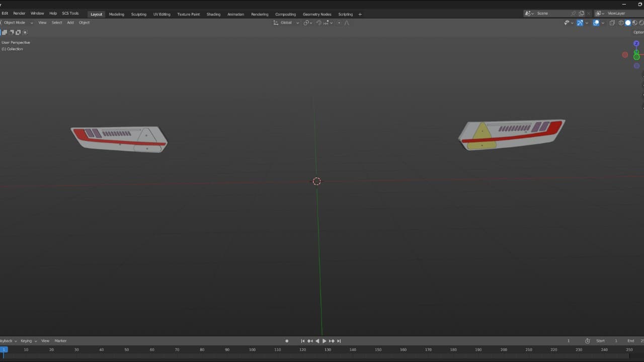Open the timeline View menu

(45, 341)
